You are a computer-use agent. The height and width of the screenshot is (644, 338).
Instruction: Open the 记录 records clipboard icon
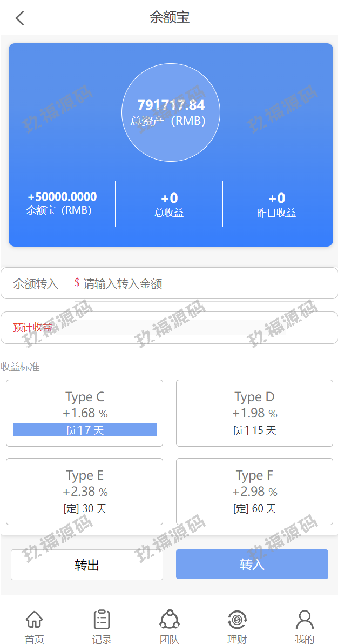pos(102,620)
